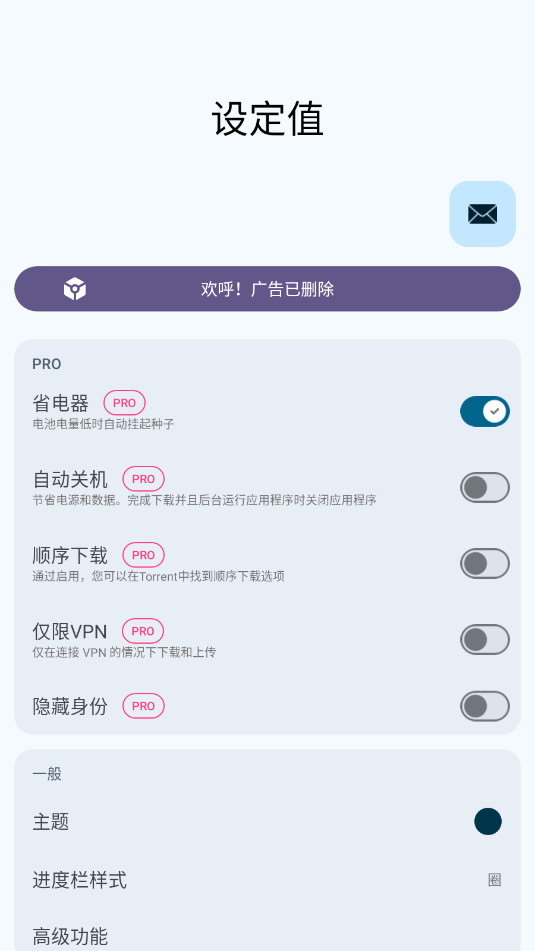
Task: Click the 圈 progress style indicator icon
Action: coord(494,880)
